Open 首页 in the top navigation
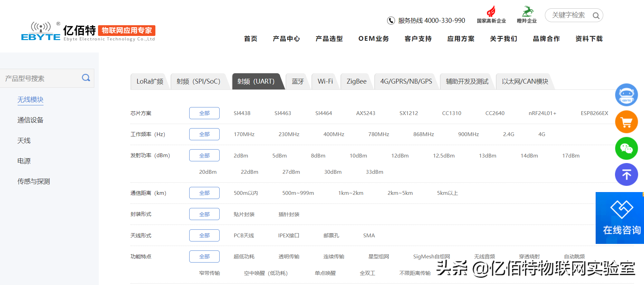The height and width of the screenshot is (285, 644). coord(251,39)
